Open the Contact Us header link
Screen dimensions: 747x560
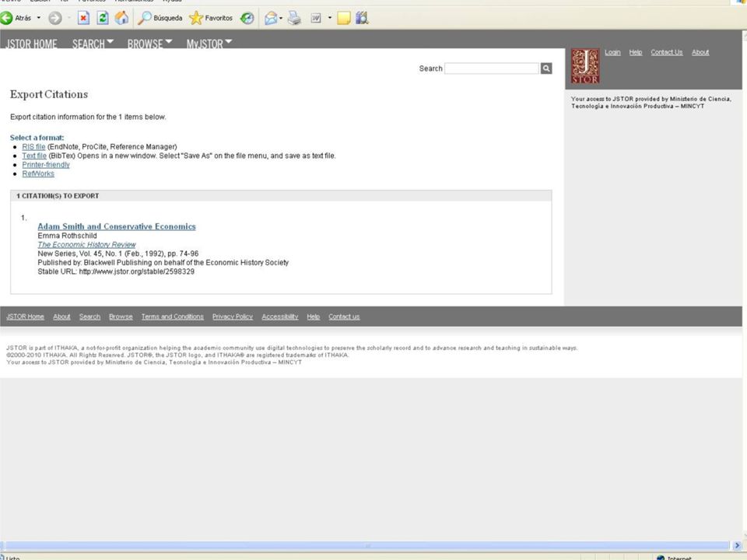coord(667,52)
